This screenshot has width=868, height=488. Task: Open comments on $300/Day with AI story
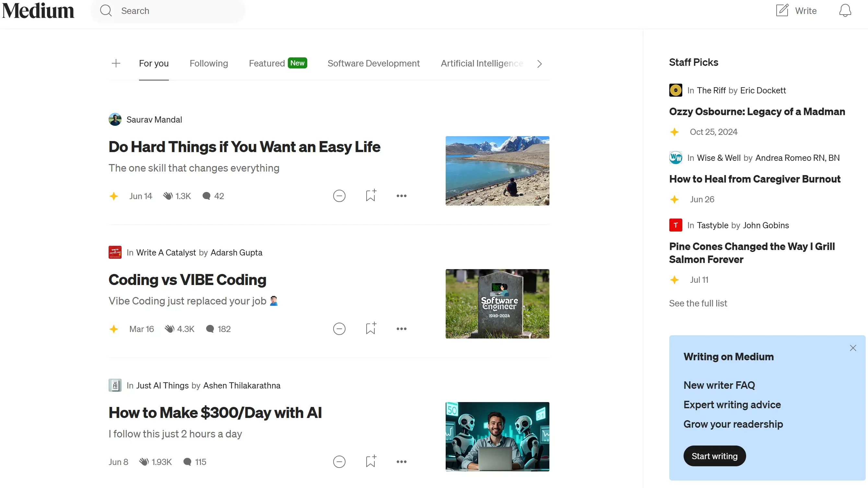coord(194,462)
